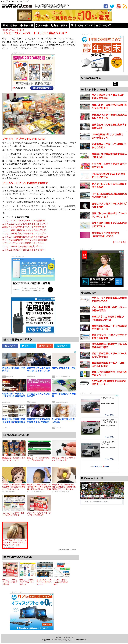Click the 運営会社 footer link

[58, 637]
